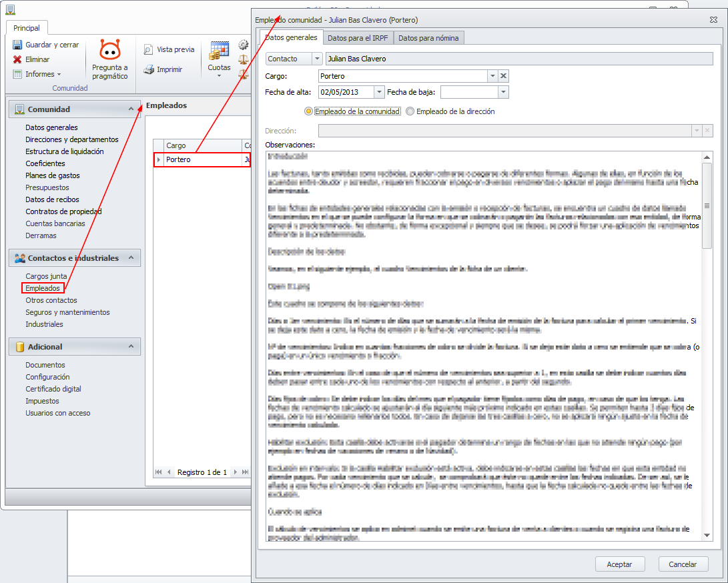This screenshot has height=583, width=728.
Task: Click the red Eliminar cross icon
Action: click(x=17, y=59)
